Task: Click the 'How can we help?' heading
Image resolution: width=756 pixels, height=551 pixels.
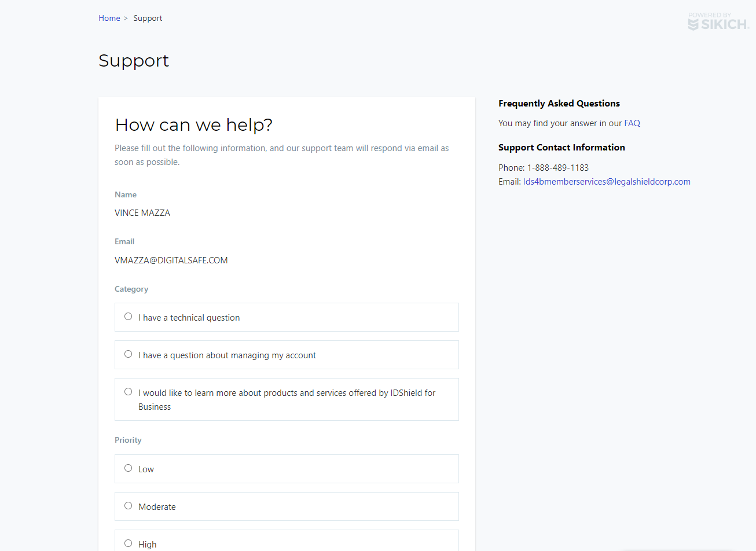Action: click(193, 125)
